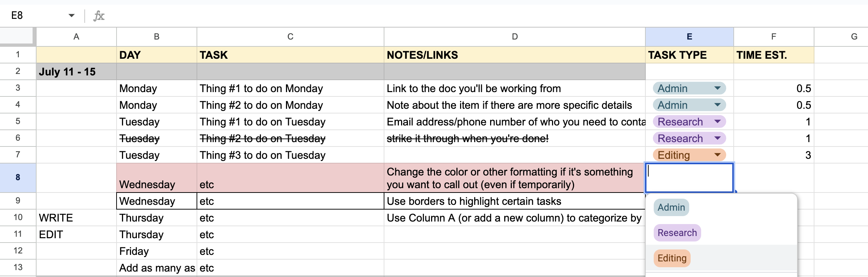Screen dimensions: 868x277
Task: Select the July 11 - 15 header cell
Action: tap(67, 71)
